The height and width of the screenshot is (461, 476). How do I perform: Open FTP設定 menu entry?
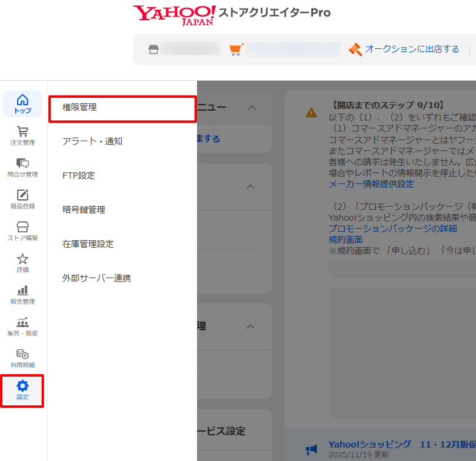79,175
